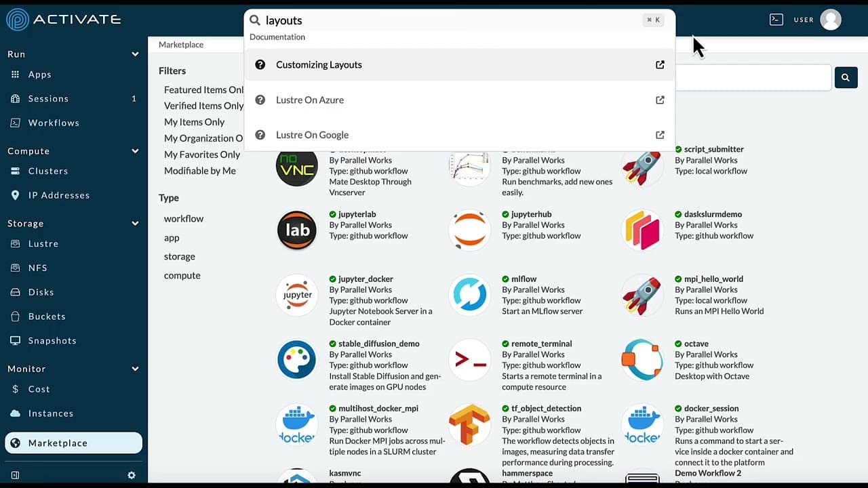Open the settings gear in sidebar
This screenshot has width=868, height=488.
(132, 476)
